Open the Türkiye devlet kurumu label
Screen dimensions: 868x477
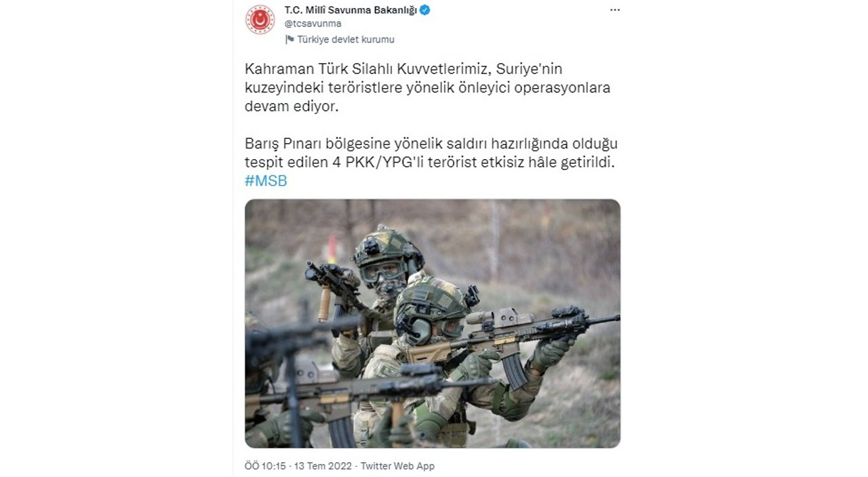pyautogui.click(x=346, y=39)
